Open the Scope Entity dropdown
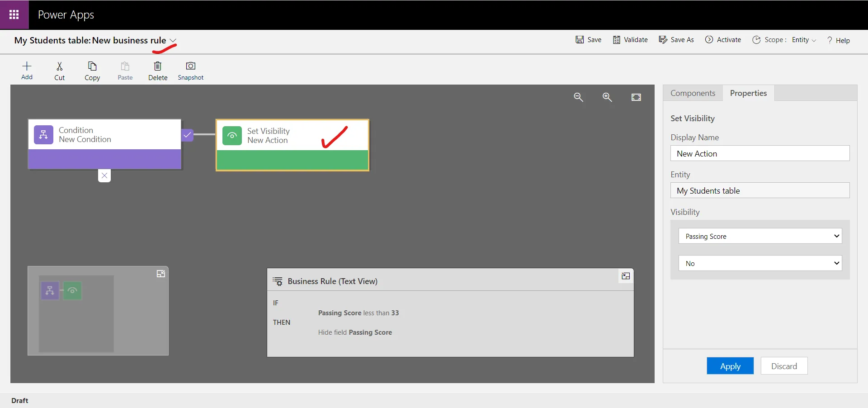Screen dimensions: 868x408 [x=804, y=40]
